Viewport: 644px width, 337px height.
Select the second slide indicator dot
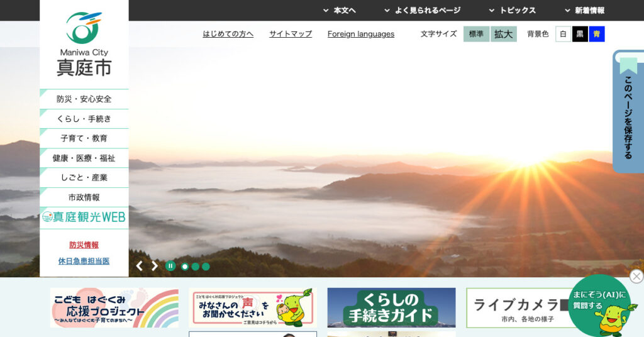[x=196, y=267]
